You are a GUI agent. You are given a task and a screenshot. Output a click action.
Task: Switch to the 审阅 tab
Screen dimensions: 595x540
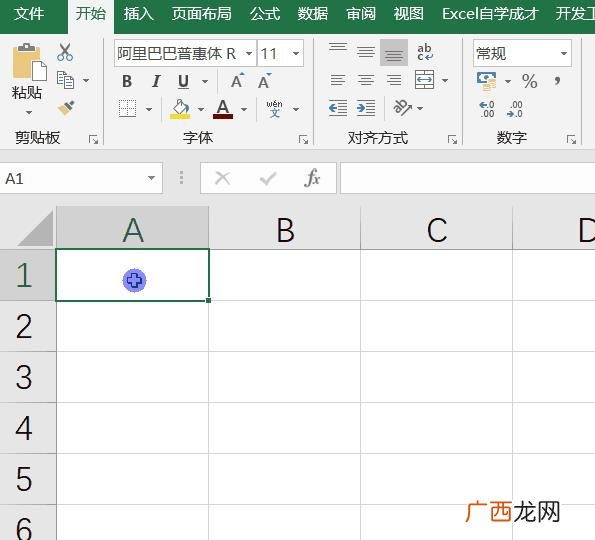[361, 14]
